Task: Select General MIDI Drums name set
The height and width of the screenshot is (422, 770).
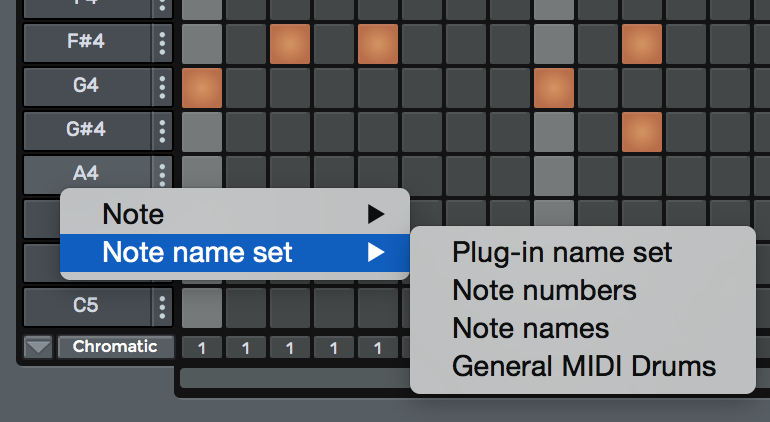Action: (582, 366)
